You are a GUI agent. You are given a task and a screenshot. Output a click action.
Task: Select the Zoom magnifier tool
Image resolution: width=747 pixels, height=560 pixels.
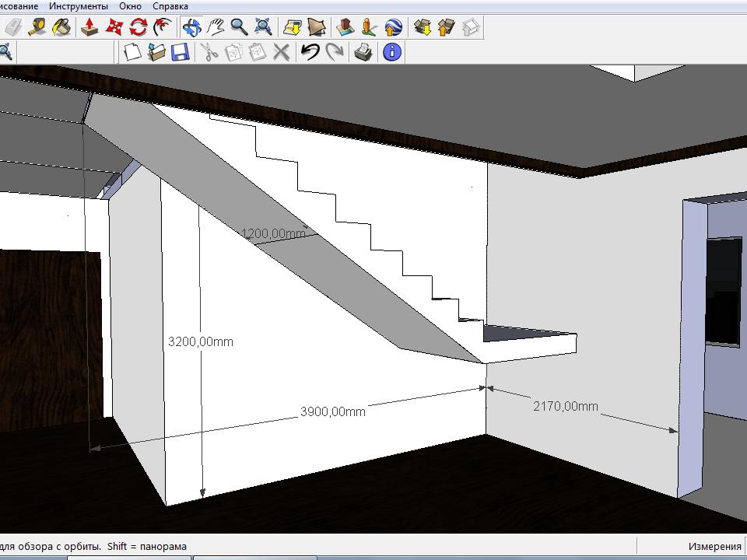click(x=239, y=28)
